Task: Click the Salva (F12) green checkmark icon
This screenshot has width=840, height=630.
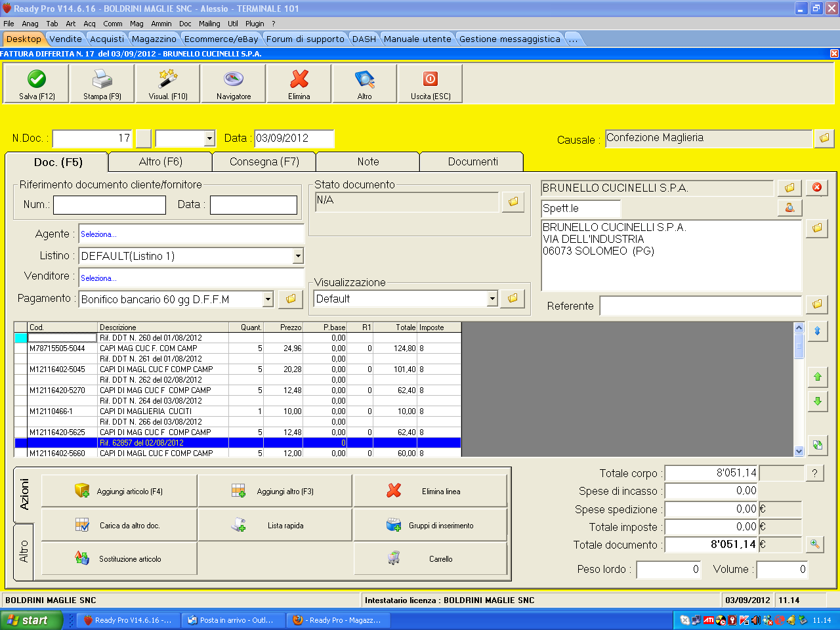Action: (37, 79)
